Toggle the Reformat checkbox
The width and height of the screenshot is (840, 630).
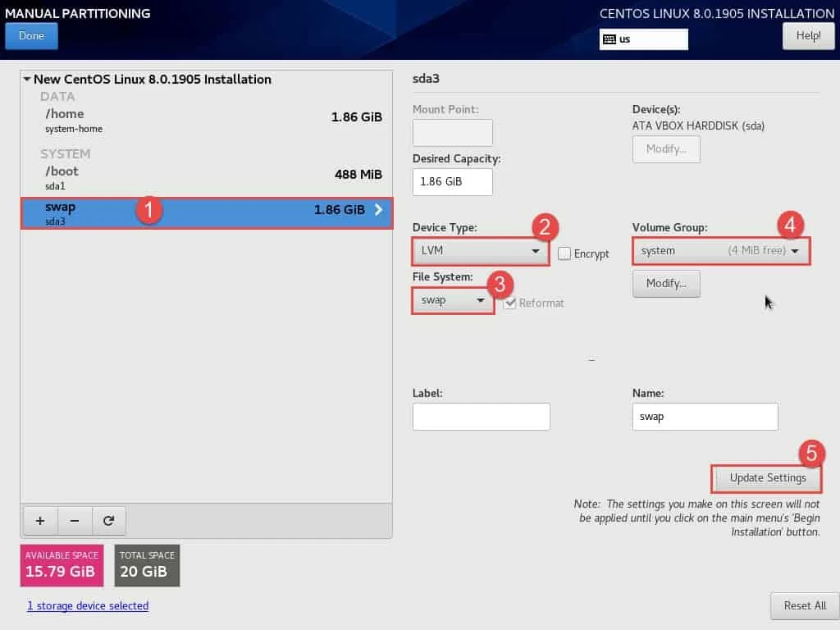510,303
